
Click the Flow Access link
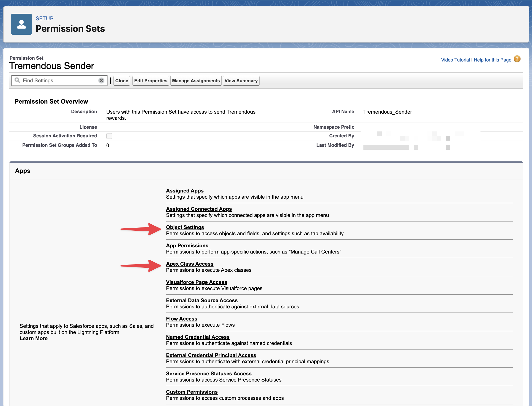click(182, 319)
